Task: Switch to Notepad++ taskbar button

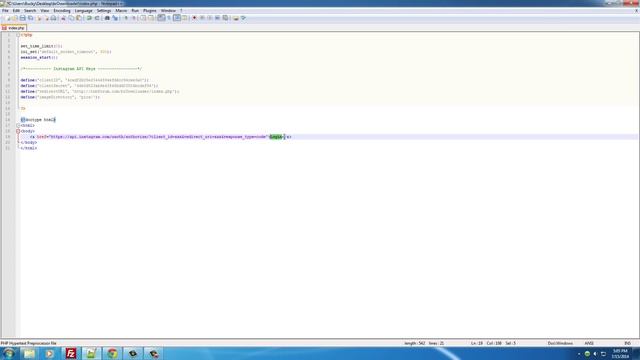Action: (91, 353)
